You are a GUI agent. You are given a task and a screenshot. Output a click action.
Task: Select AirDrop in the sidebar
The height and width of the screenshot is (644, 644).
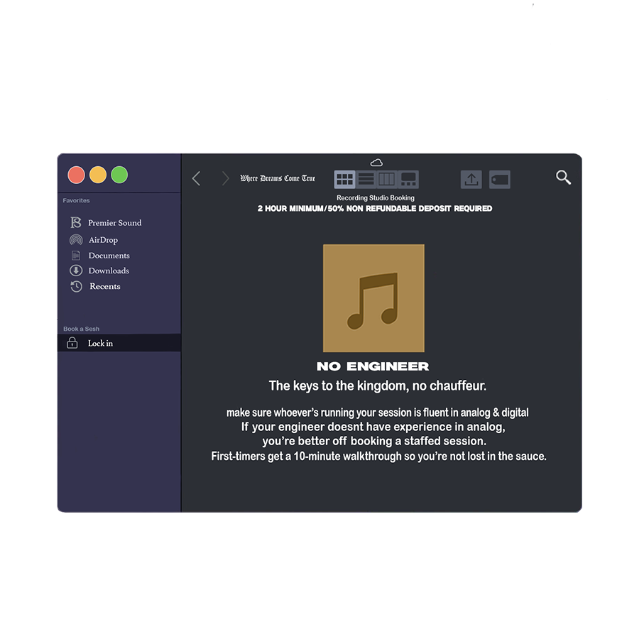coord(102,240)
